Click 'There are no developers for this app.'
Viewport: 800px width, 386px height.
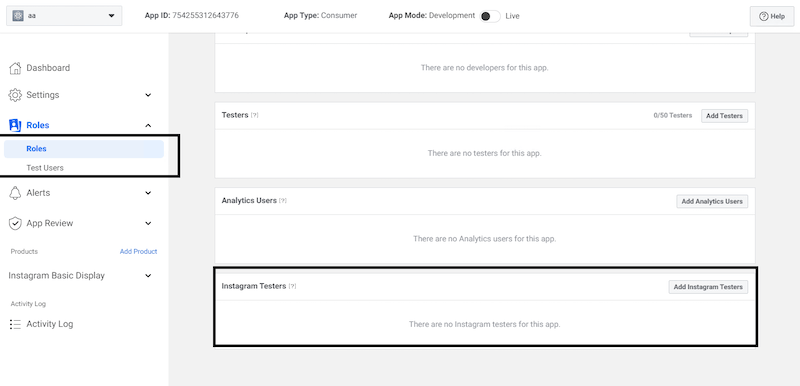pyautogui.click(x=485, y=67)
